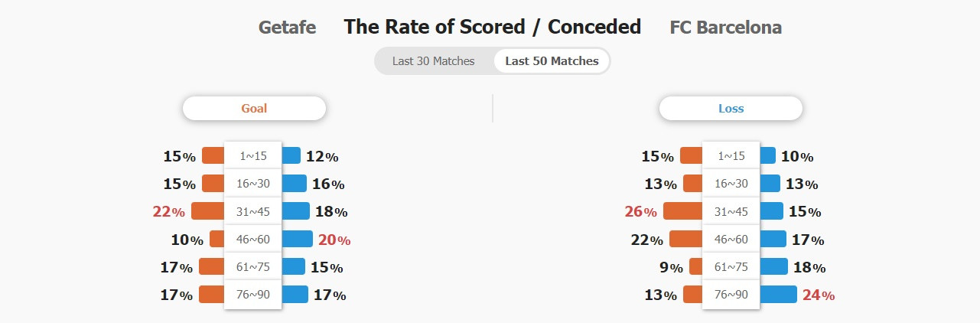
Task: Click the blue 18% bar at 61~75 Loss
Action: (773, 266)
